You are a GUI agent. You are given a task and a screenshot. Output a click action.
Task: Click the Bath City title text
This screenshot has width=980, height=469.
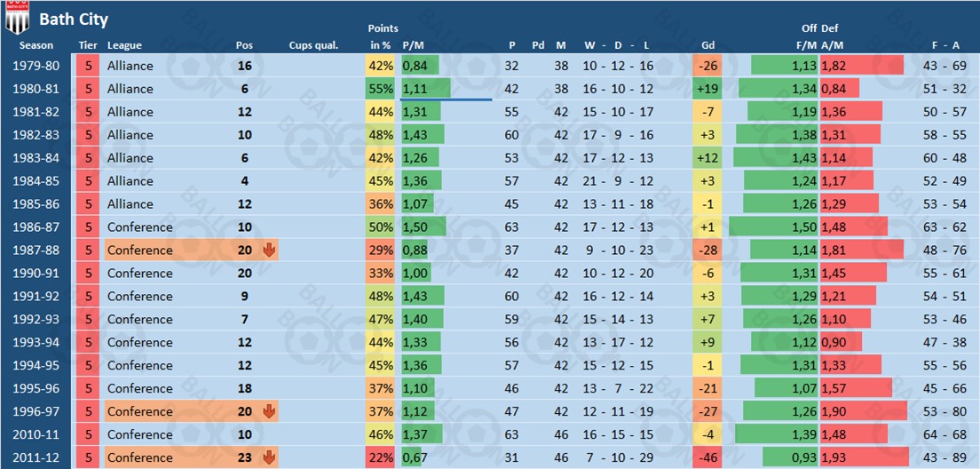pos(74,19)
